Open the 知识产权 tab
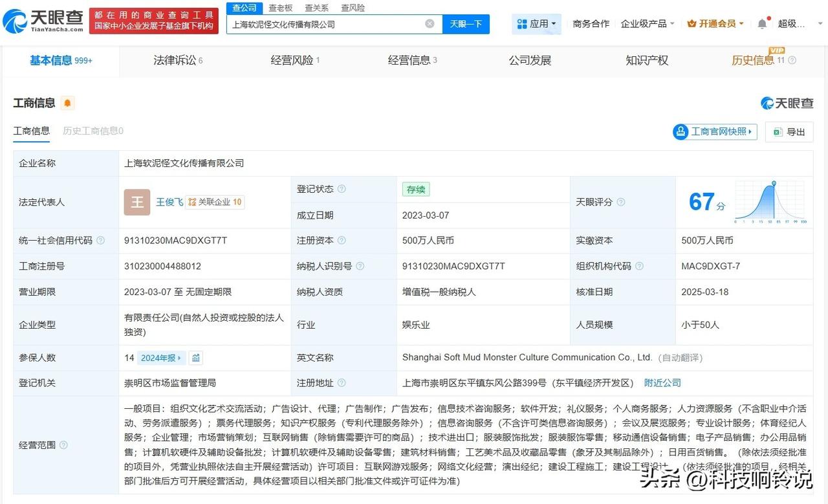Viewport: 828px width, 504px height. tap(647, 60)
